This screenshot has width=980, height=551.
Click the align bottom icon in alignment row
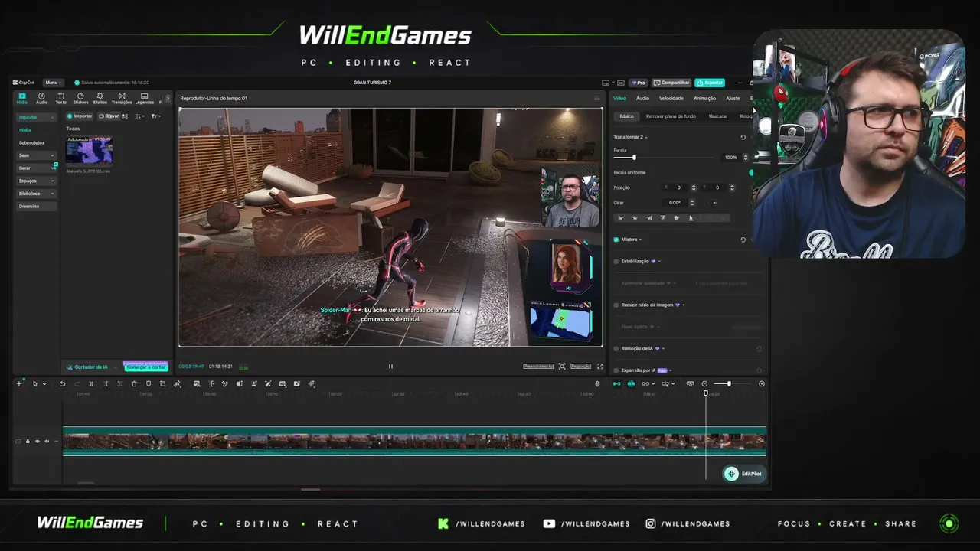click(x=691, y=218)
